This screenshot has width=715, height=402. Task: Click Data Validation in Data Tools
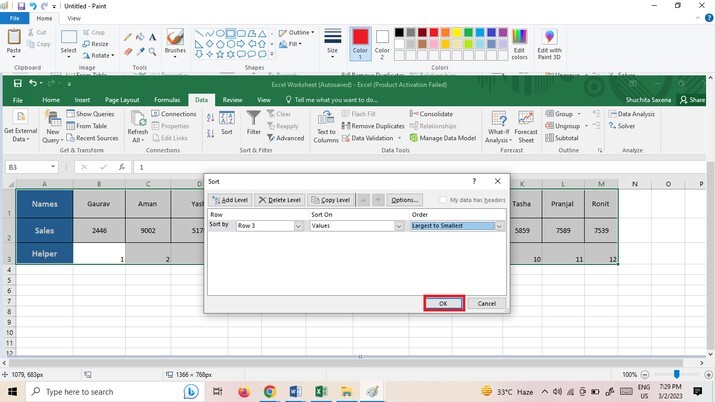pos(372,138)
